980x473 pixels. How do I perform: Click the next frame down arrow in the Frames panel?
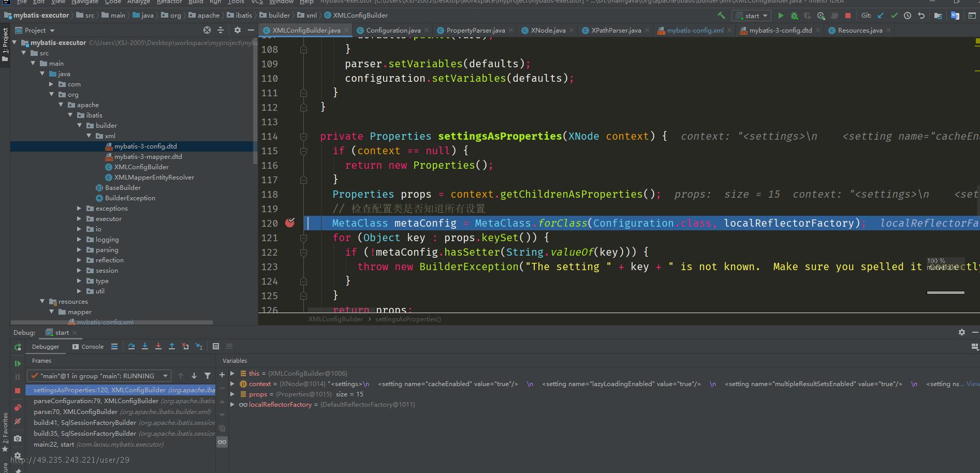coord(194,376)
